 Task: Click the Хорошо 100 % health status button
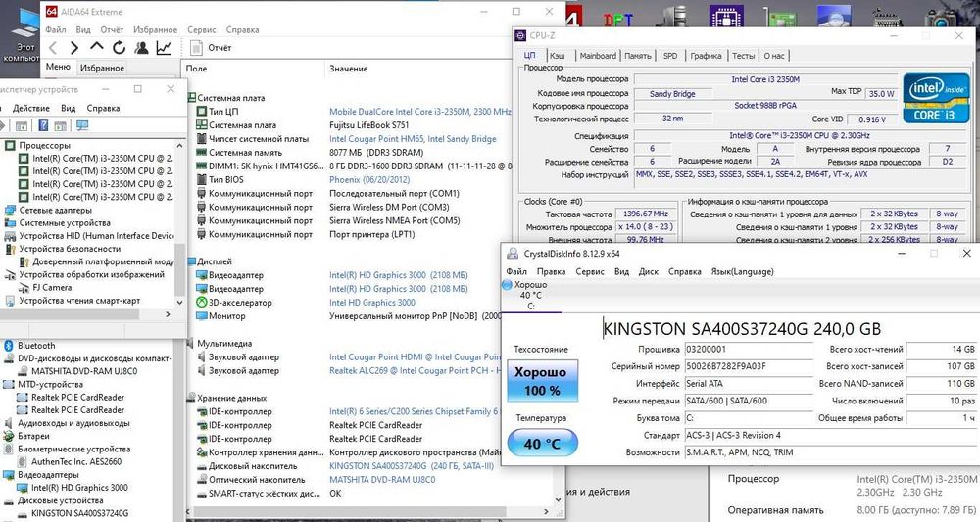pyautogui.click(x=542, y=380)
